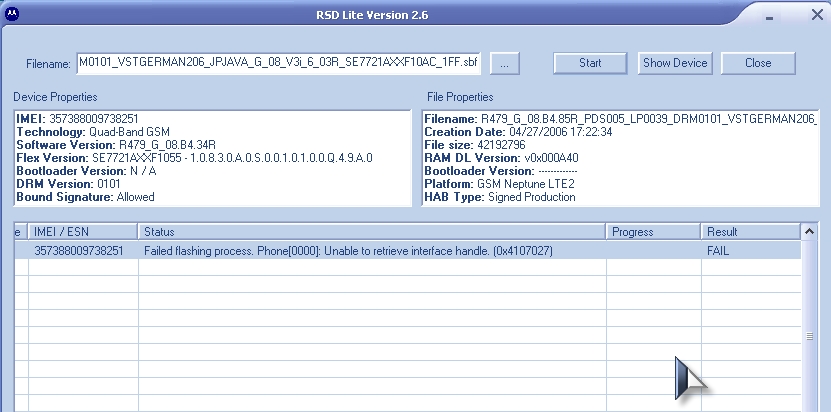Viewport: 831px width, 412px height.
Task: Click the IMEI / ESN column header
Action: coord(83,232)
